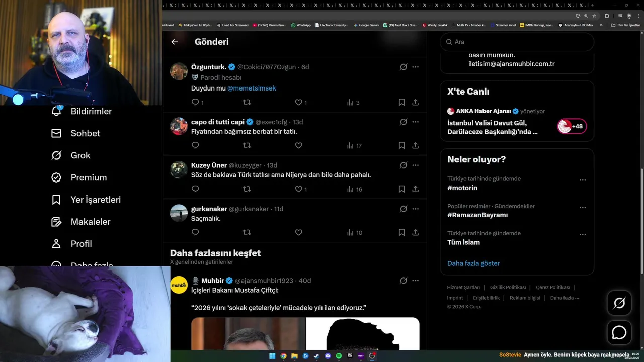
Task: Go back using the arrow next to Gönderi
Action: 175,42
